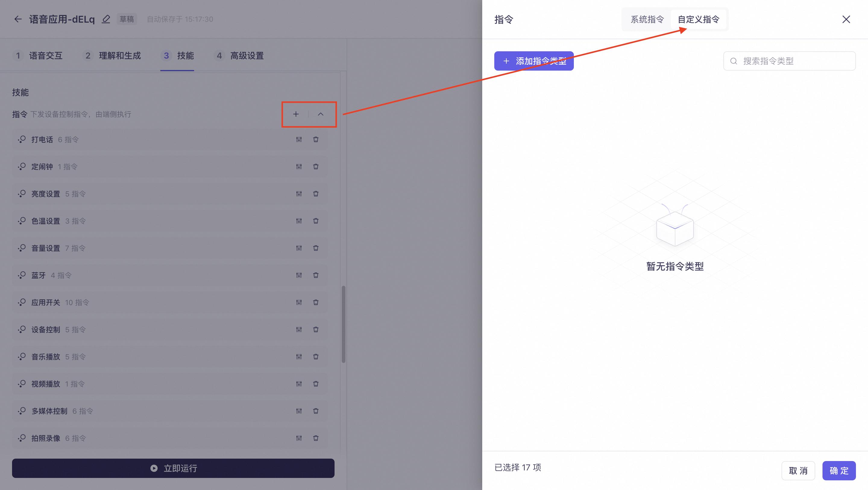This screenshot has width=868, height=490.
Task: Open settings sliders icon for 音乐播放
Action: click(299, 357)
